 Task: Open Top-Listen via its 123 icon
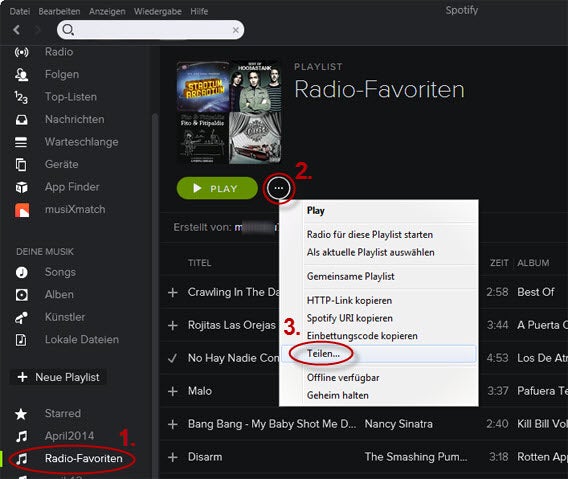(21, 97)
